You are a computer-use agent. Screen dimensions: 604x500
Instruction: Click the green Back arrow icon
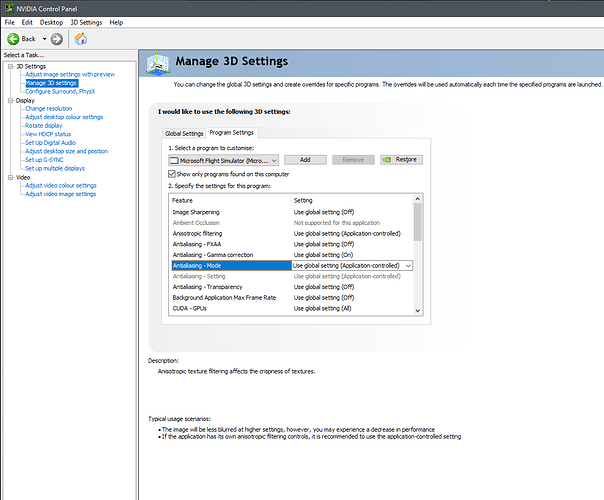13,39
